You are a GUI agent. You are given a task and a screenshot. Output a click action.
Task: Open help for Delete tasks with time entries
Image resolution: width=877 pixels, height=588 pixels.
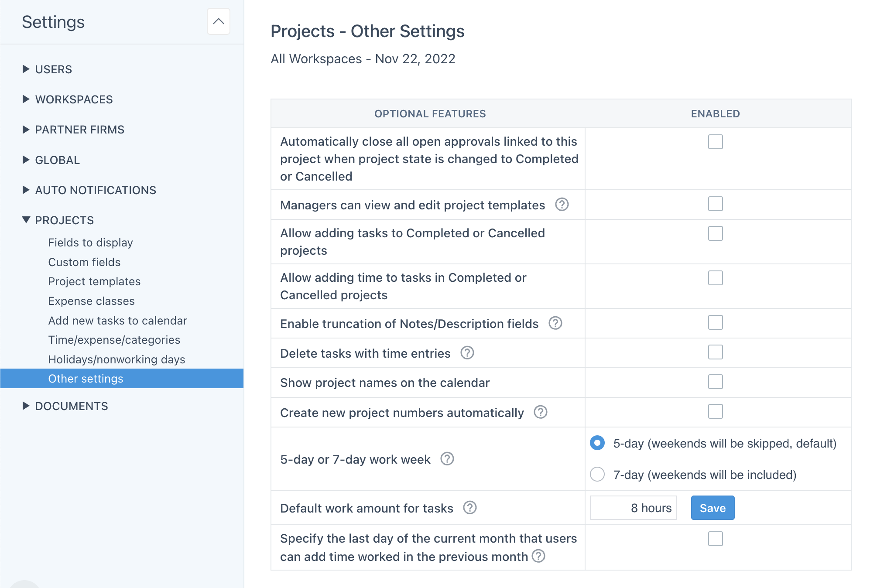tap(467, 353)
